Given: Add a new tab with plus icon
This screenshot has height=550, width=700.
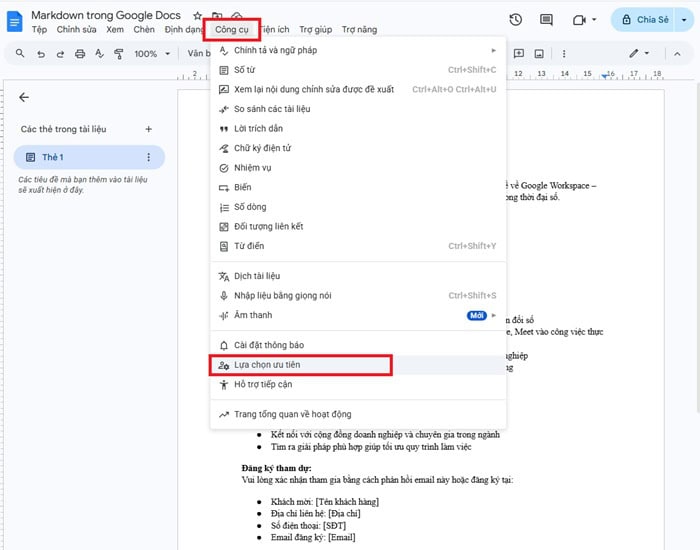Looking at the screenshot, I should [x=149, y=129].
